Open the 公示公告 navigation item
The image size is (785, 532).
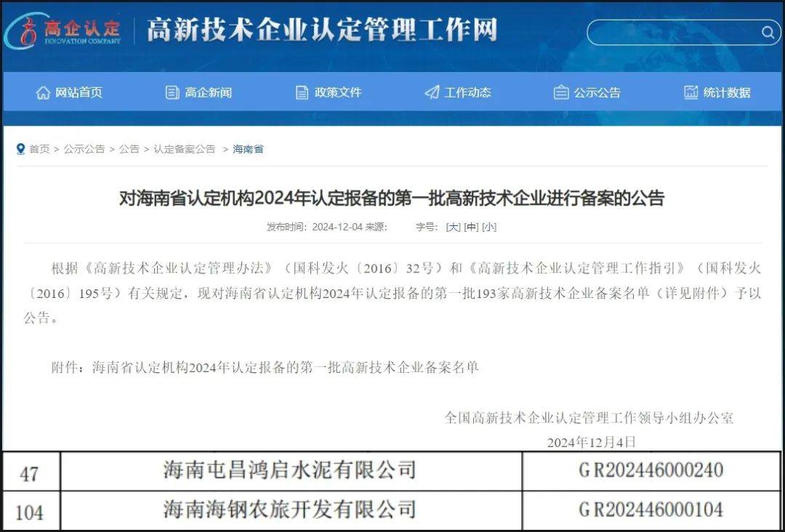[x=587, y=92]
